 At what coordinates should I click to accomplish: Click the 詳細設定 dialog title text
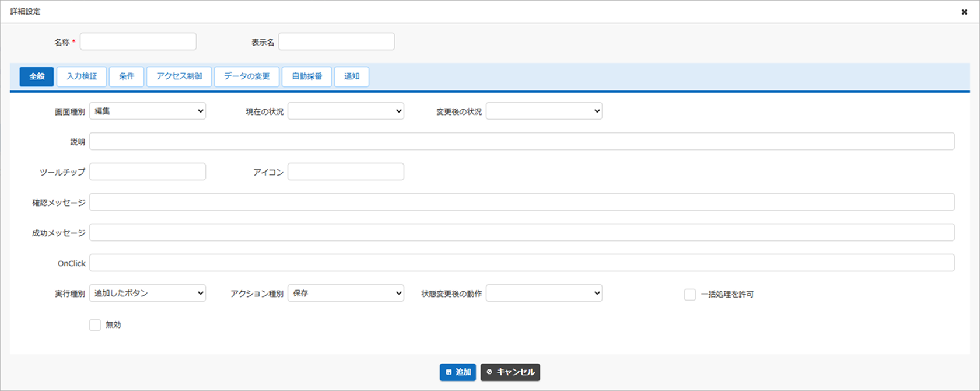26,12
